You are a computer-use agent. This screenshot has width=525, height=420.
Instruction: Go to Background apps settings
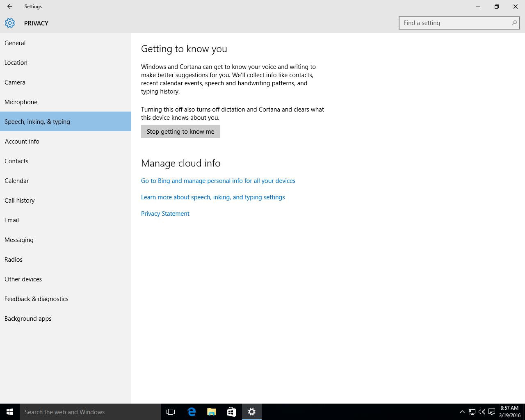pos(66,318)
